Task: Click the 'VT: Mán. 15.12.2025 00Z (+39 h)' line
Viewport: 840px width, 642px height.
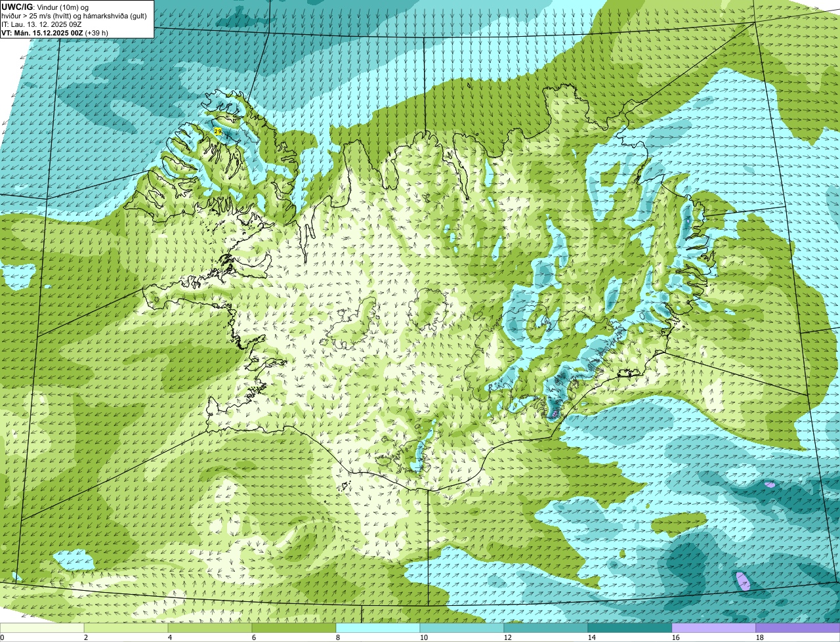Action: tap(54, 33)
